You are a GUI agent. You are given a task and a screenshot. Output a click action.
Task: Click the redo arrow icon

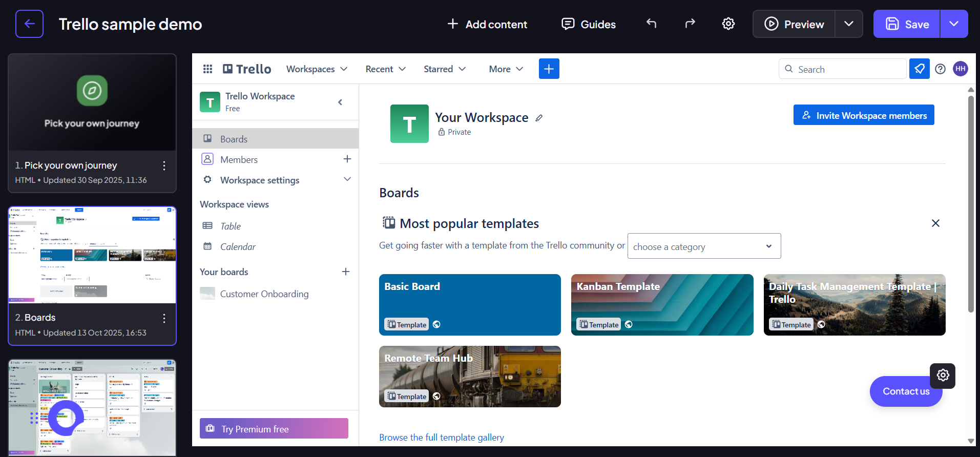690,24
